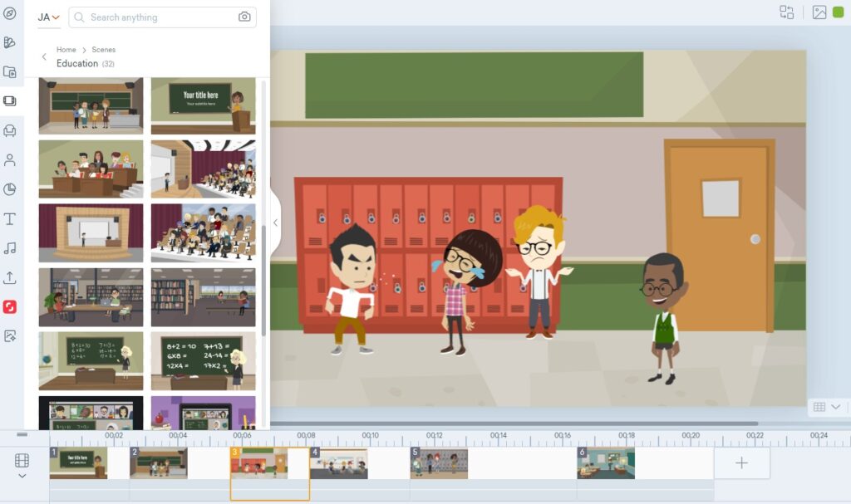Open the Charts pie icon panel
Screen dimensions: 851x504
click(10, 189)
